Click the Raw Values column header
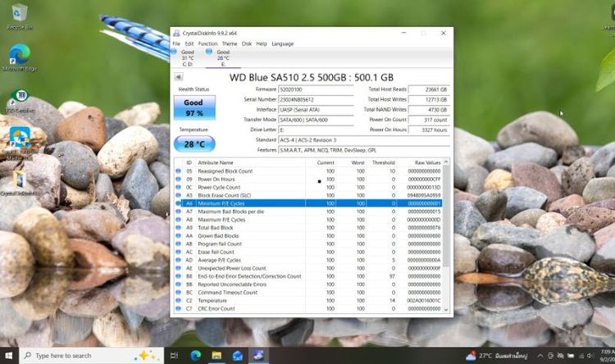The width and height of the screenshot is (615, 364). coord(427,162)
